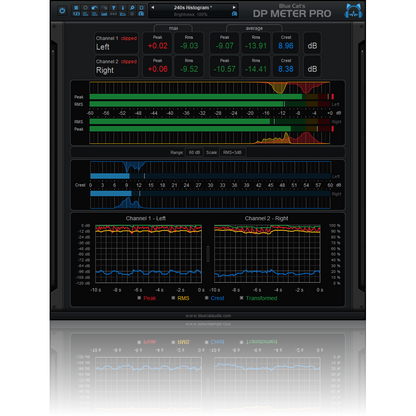Open the www.bluecataudio.com link
This screenshot has width=416, height=416.
(208, 315)
